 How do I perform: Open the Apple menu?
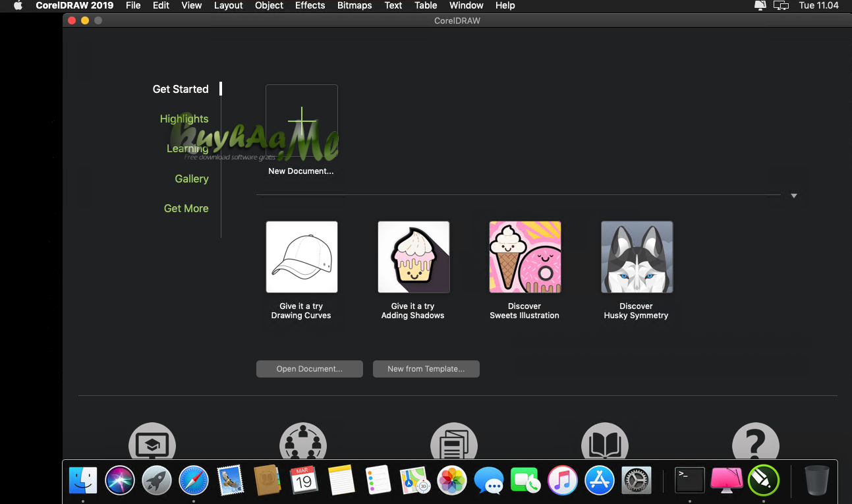coord(18,5)
